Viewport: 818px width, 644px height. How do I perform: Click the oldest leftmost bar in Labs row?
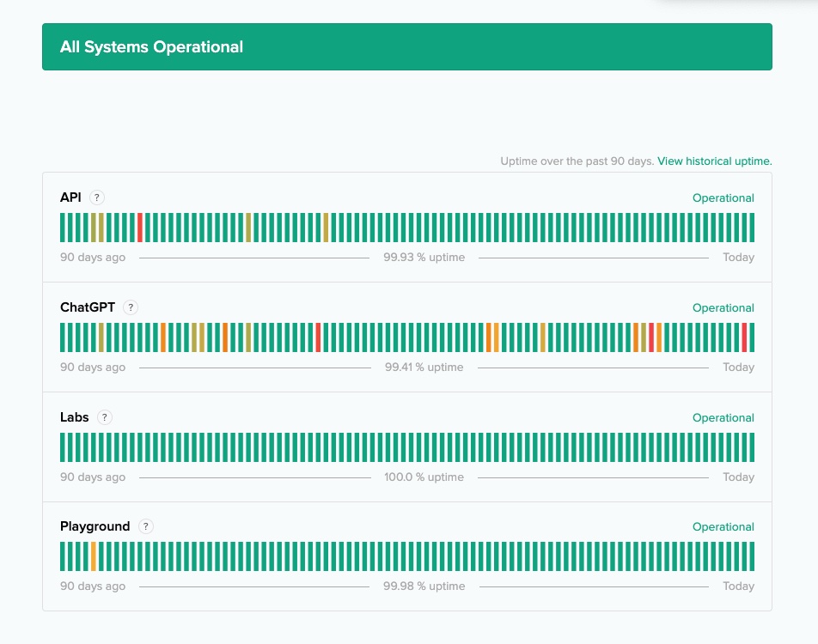click(63, 447)
